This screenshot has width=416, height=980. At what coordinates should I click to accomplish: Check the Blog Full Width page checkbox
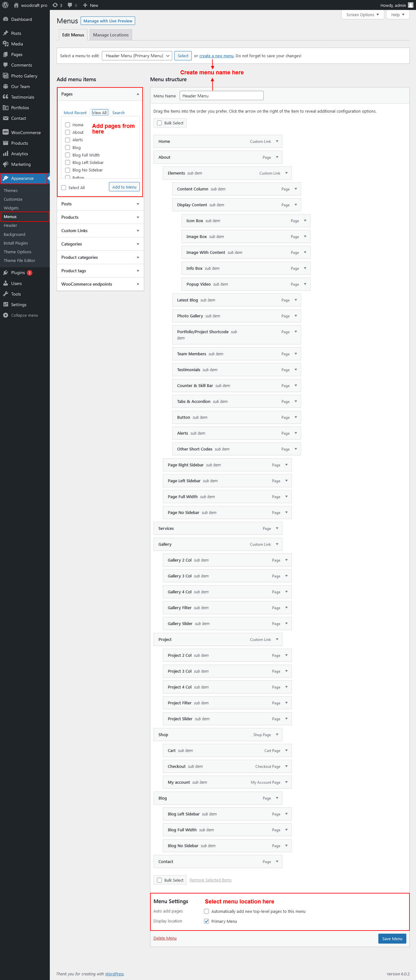pos(67,155)
